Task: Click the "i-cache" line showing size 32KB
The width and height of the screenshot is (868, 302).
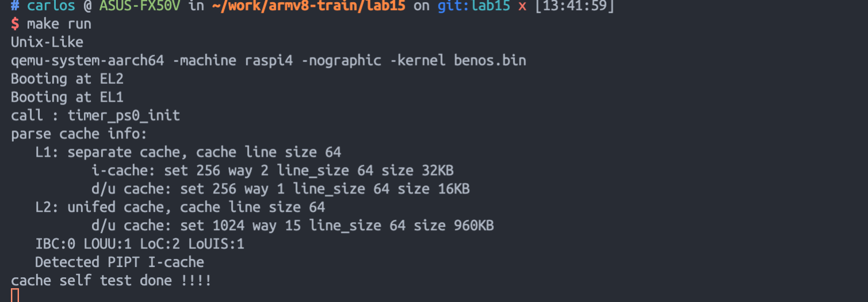Action: [272, 171]
